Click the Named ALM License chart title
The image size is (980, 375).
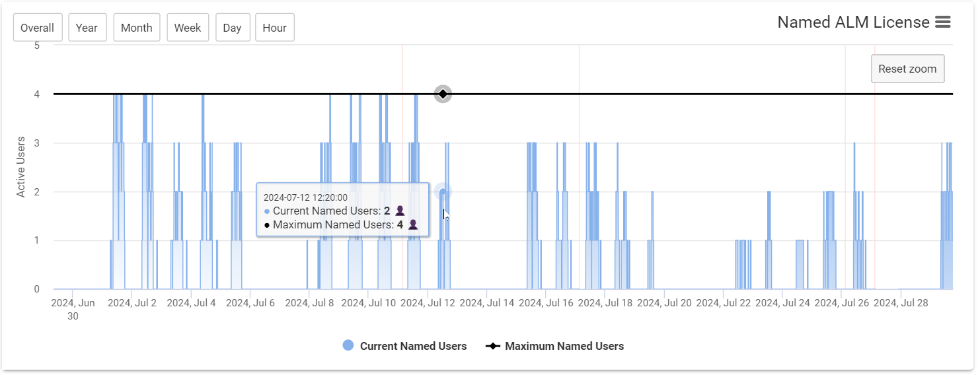(853, 22)
